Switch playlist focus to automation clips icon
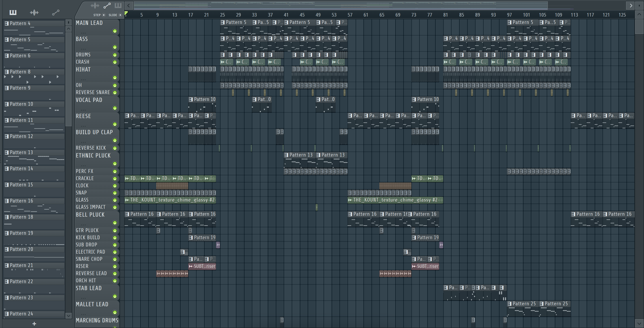 coord(107,5)
